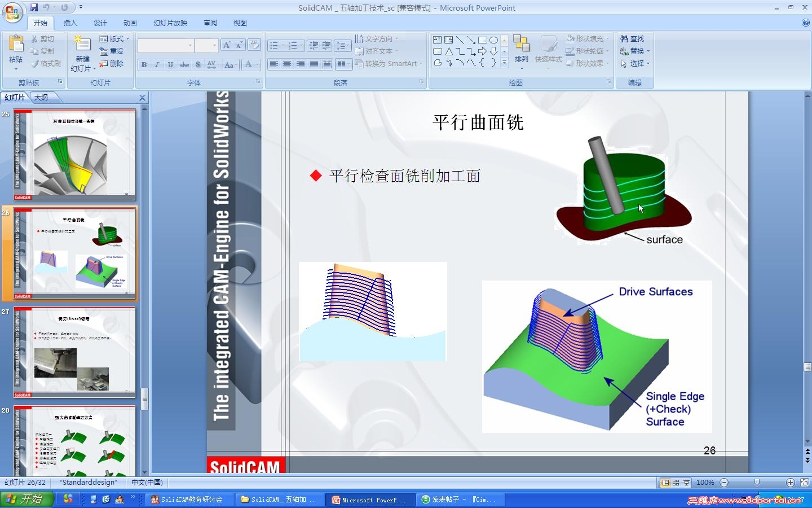Decrease the list indent level
This screenshot has height=508, width=812.
click(x=314, y=46)
